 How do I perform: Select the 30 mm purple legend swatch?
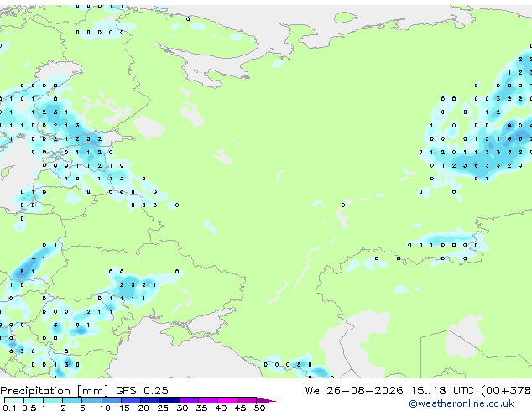tap(188, 400)
